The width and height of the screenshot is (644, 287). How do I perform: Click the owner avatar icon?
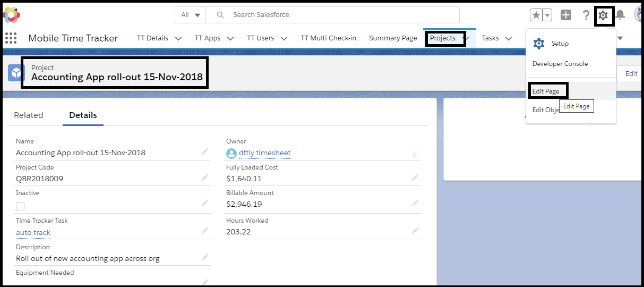coord(231,153)
